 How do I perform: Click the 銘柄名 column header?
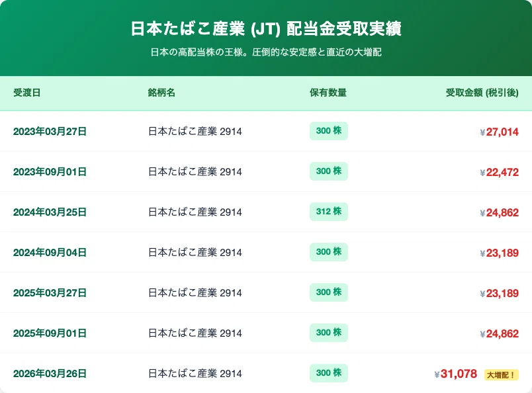point(161,93)
